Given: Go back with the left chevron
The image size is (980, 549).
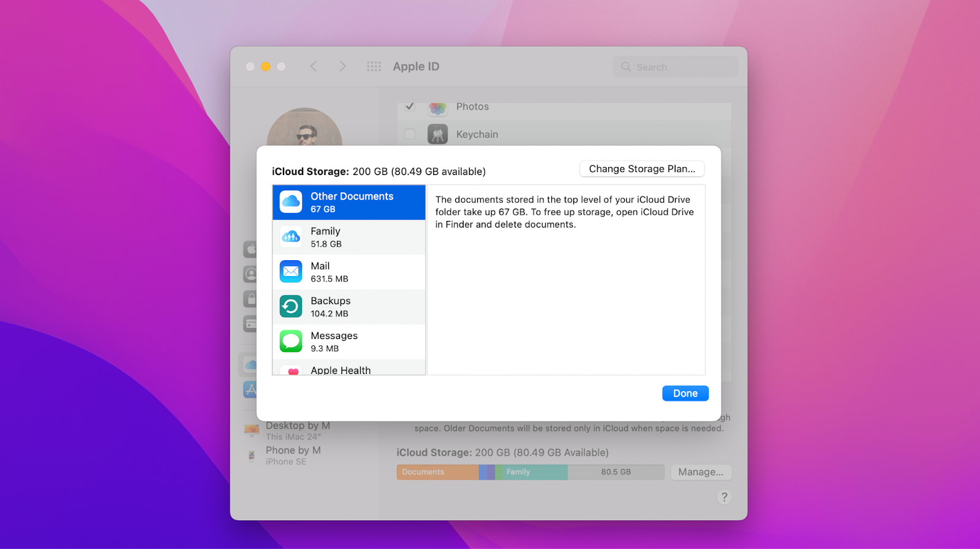Looking at the screenshot, I should pyautogui.click(x=314, y=66).
